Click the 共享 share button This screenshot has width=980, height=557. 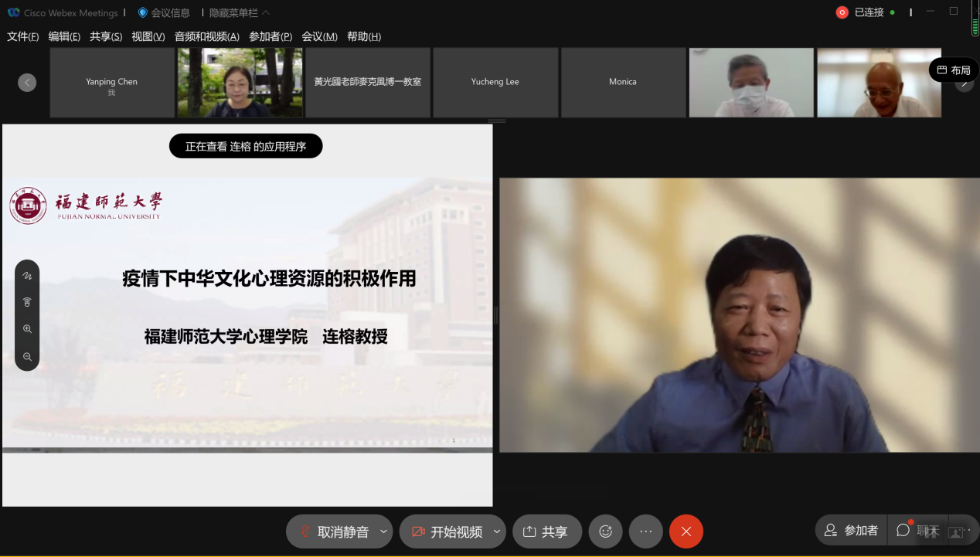point(546,532)
